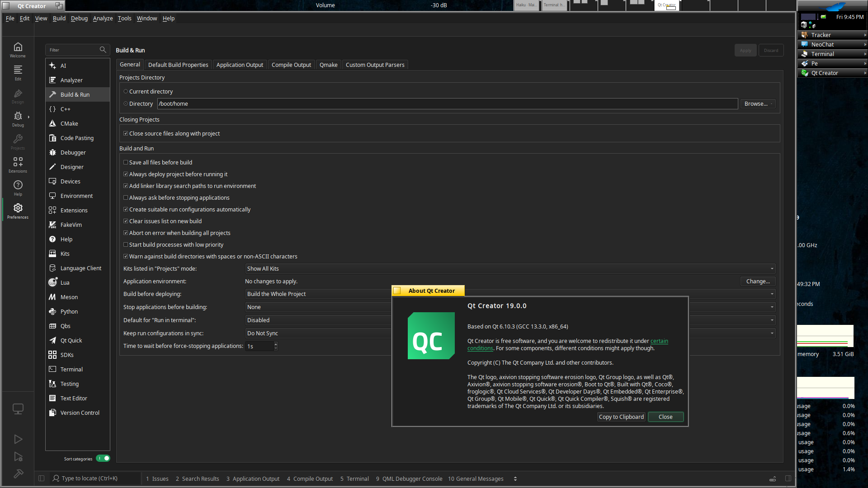Open Extensions mode in left sidebar

[x=18, y=165]
